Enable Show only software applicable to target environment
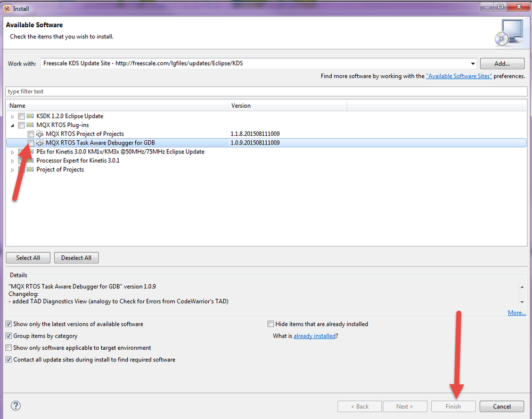Viewport: 532px width, 419px height. pyautogui.click(x=9, y=348)
